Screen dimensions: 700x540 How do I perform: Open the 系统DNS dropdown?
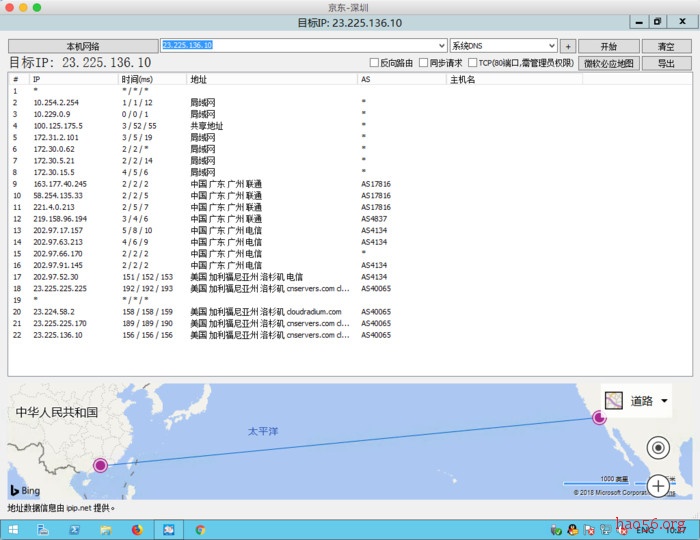[552, 46]
